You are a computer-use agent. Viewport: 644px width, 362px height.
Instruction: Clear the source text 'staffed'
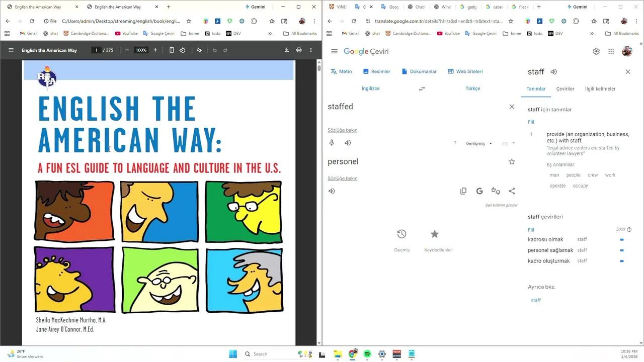(x=512, y=107)
